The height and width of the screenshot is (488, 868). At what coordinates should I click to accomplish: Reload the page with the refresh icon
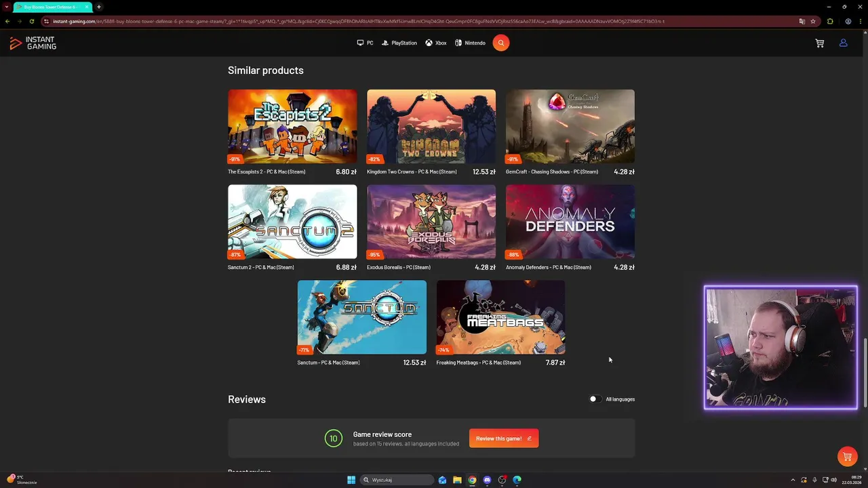31,21
